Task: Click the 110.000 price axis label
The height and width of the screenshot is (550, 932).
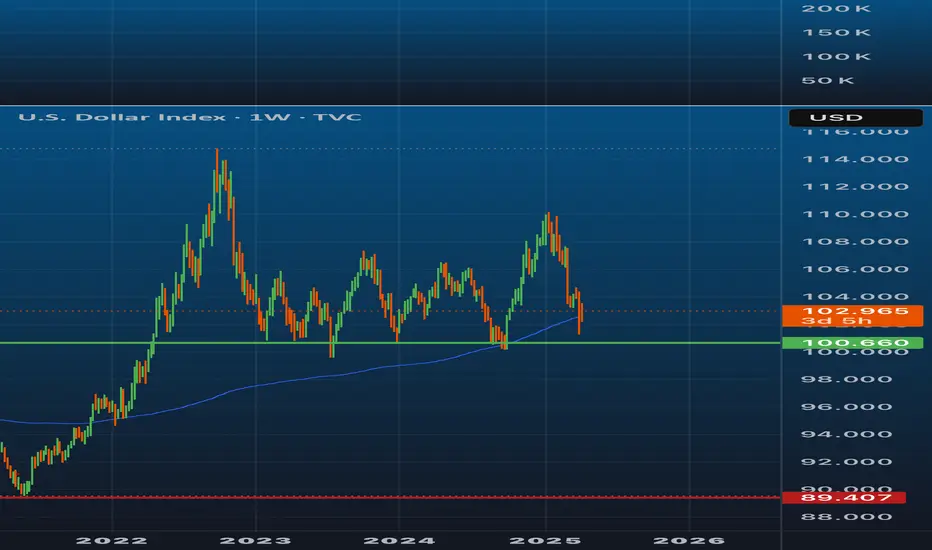Action: tap(855, 214)
